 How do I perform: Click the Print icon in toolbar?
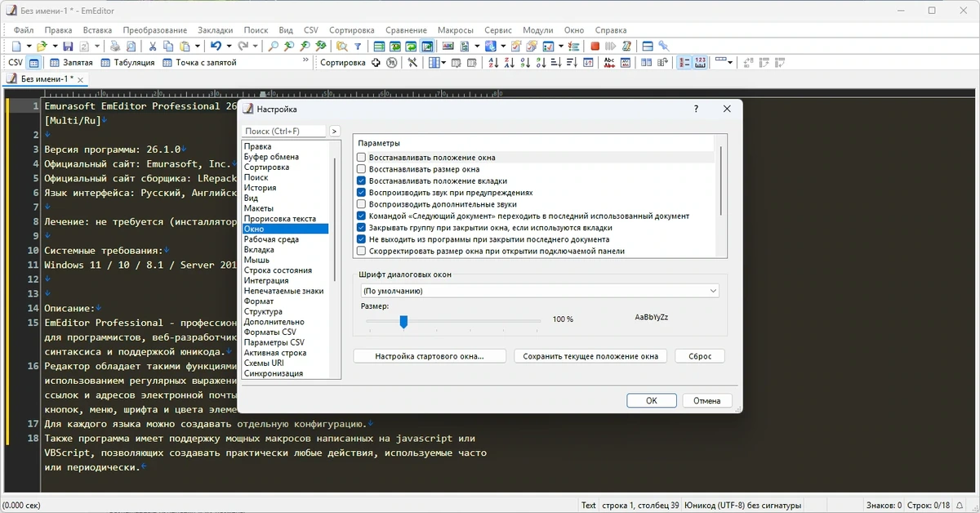tap(115, 46)
